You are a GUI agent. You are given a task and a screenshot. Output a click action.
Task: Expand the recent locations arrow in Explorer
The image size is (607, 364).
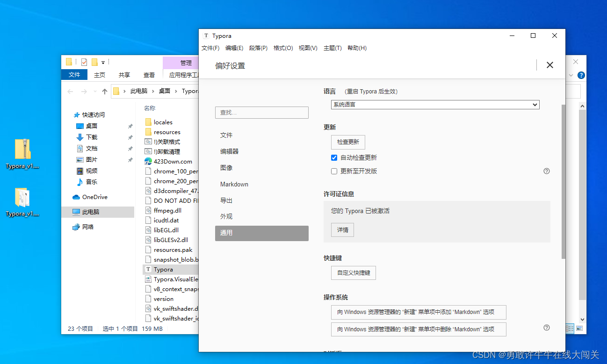(x=95, y=92)
